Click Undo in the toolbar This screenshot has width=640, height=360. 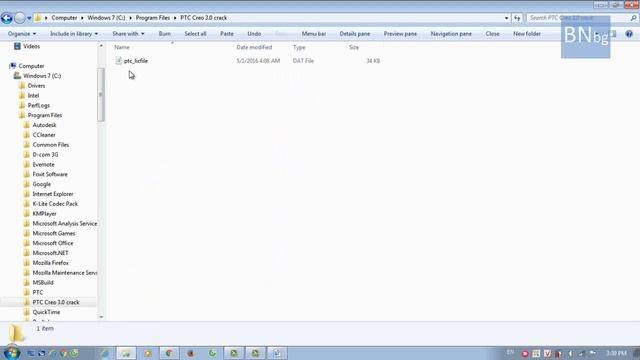254,34
